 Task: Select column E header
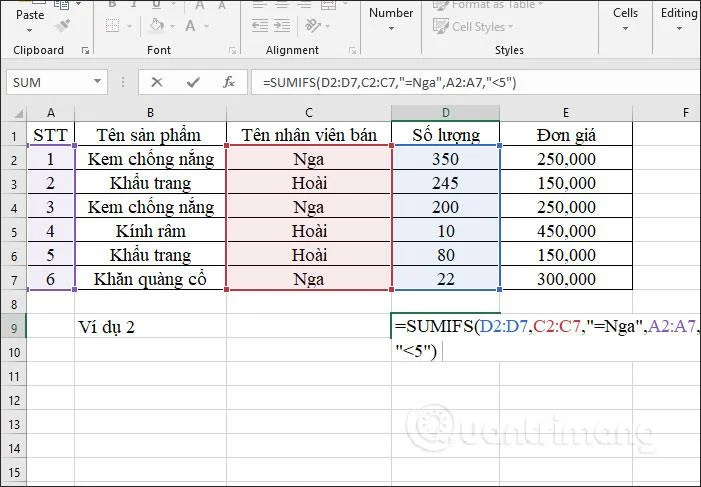point(566,113)
